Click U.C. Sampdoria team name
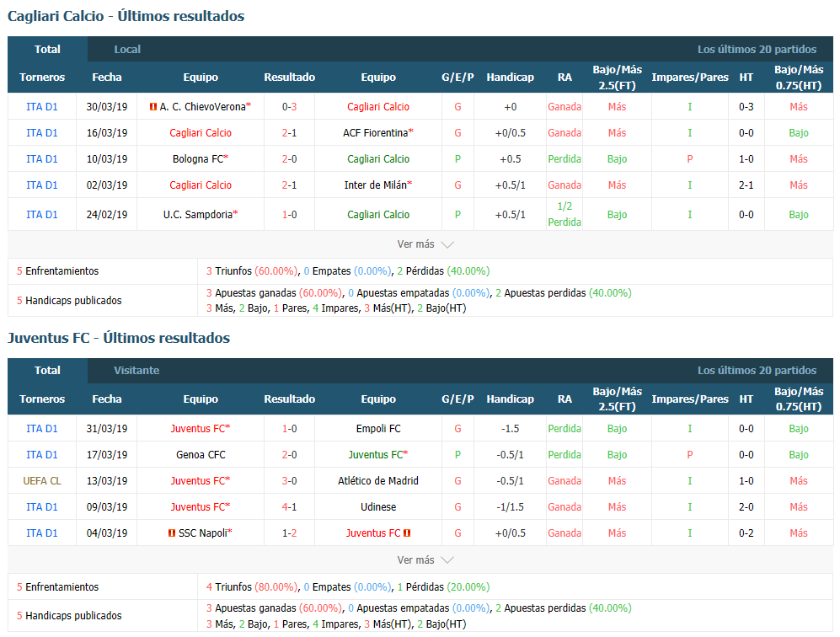The width and height of the screenshot is (840, 637). tap(198, 215)
